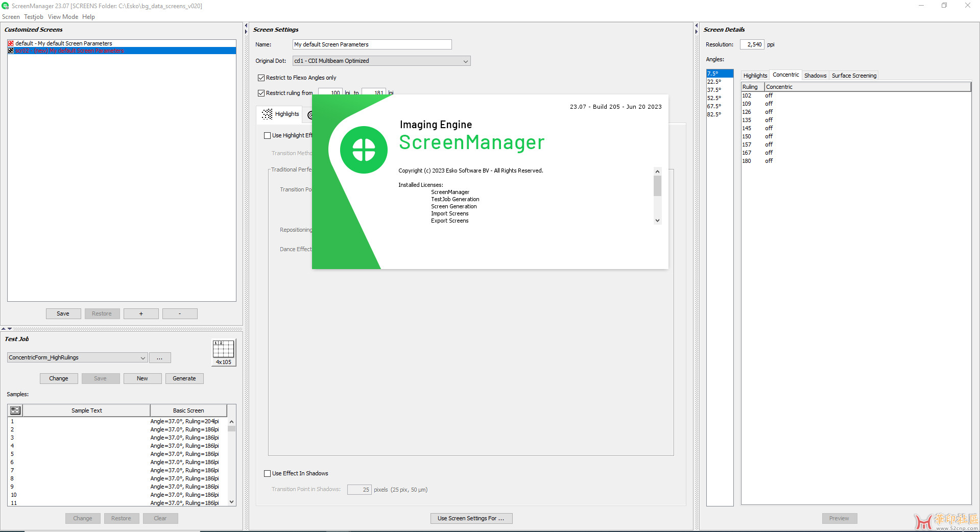Enable Use Highlight Effect checkbox

267,135
